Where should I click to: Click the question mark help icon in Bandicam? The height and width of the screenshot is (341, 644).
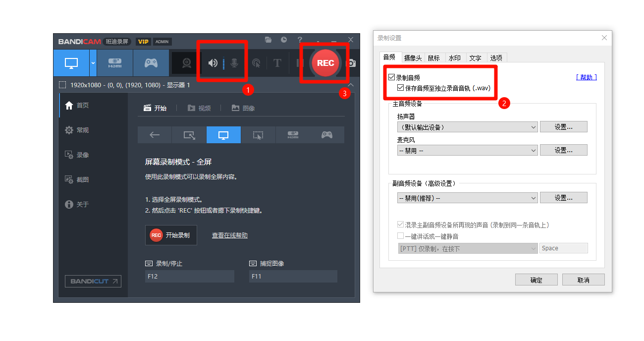299,40
